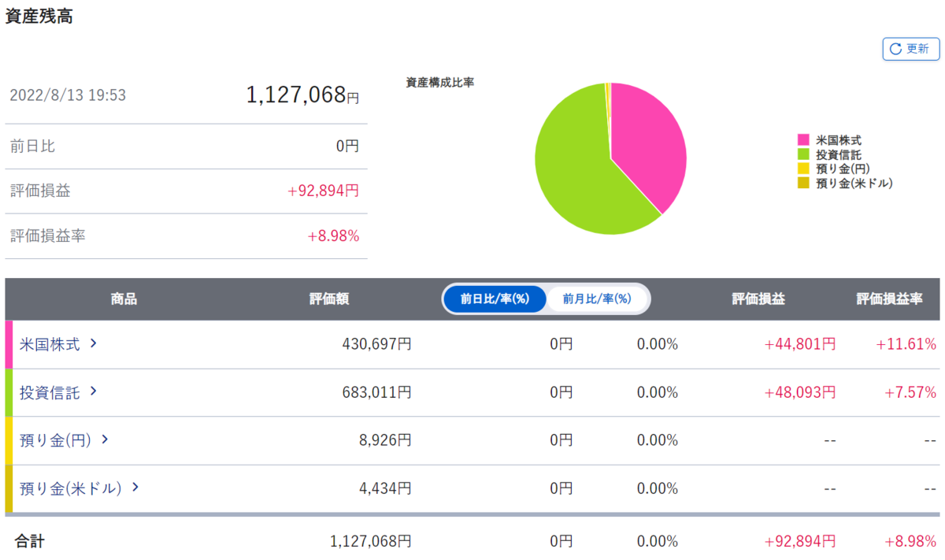Open the 投資信託 product link
Image resolution: width=945 pixels, height=560 pixels.
[x=50, y=392]
